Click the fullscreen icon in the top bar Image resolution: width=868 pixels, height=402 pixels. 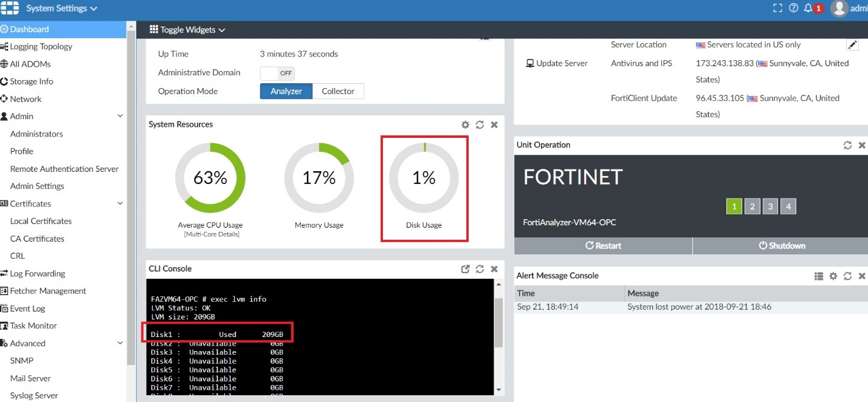777,8
